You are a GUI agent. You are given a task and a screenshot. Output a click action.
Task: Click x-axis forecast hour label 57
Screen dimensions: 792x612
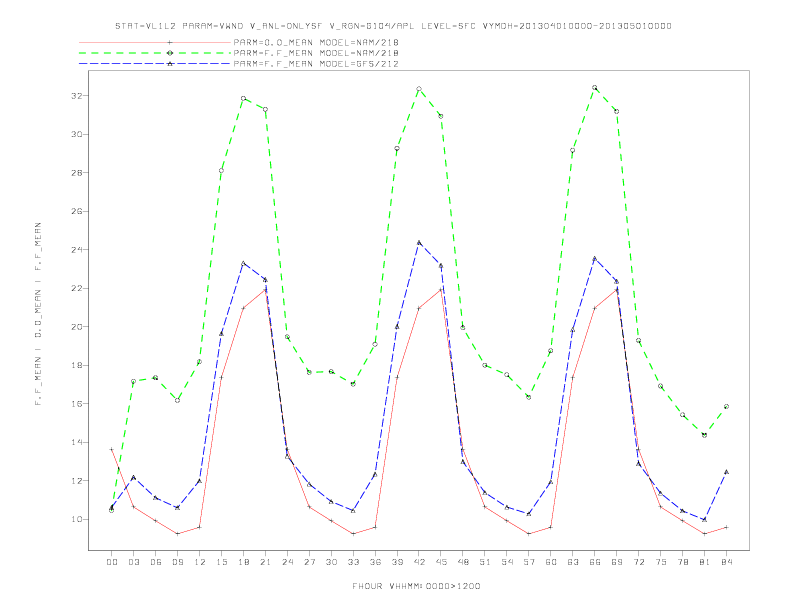tap(529, 562)
